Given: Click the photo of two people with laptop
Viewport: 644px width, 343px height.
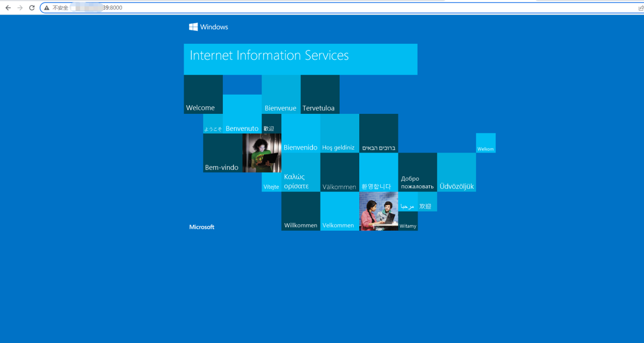Looking at the screenshot, I should click(x=379, y=212).
